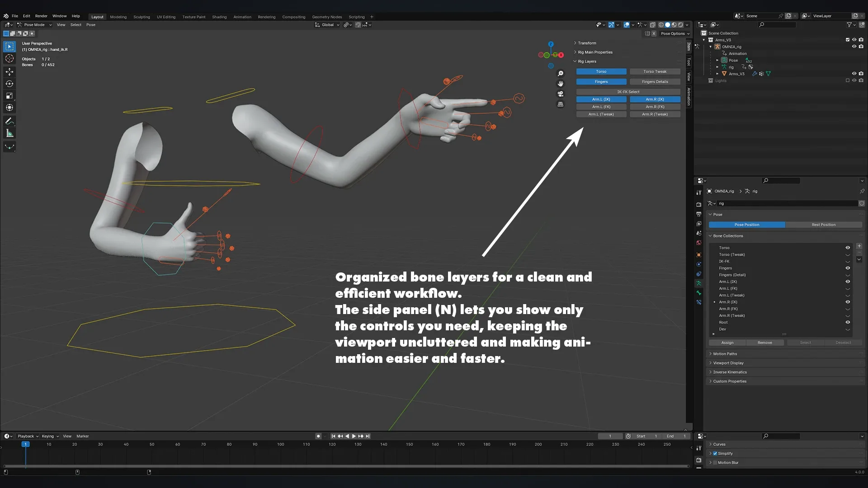Click the Measure tool icon
The height and width of the screenshot is (488, 868).
coord(9,133)
